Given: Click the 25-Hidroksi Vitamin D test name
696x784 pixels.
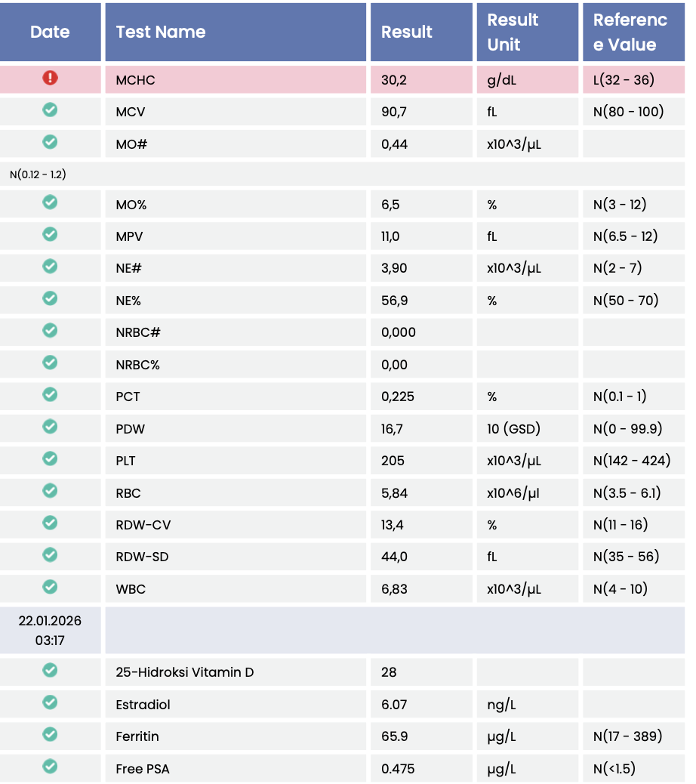Looking at the screenshot, I should (x=185, y=672).
